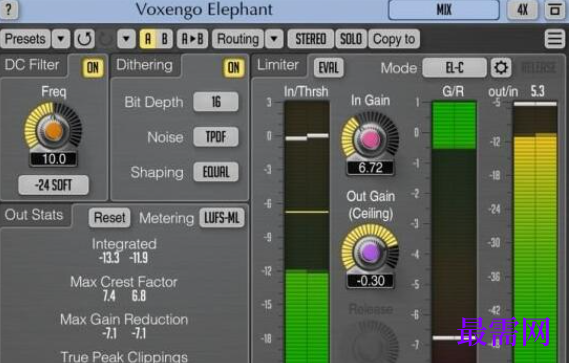
Task: Toggle limiter EVAL button
Action: pos(328,68)
